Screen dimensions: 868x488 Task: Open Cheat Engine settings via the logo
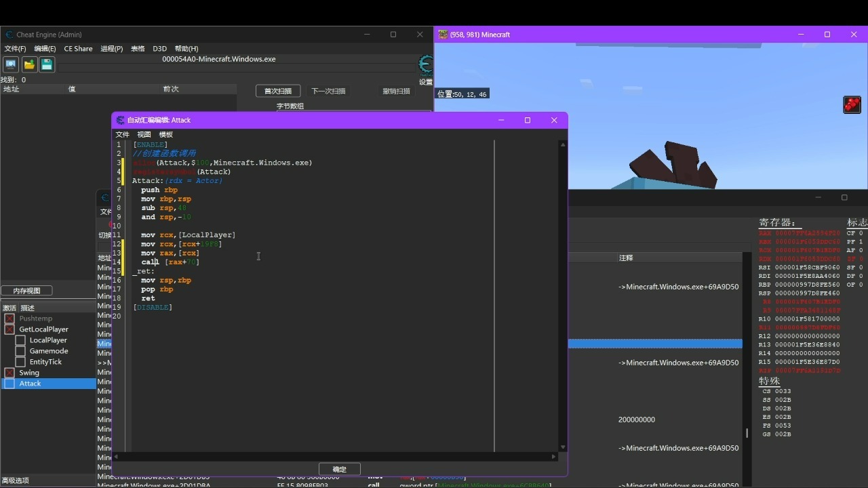point(426,65)
